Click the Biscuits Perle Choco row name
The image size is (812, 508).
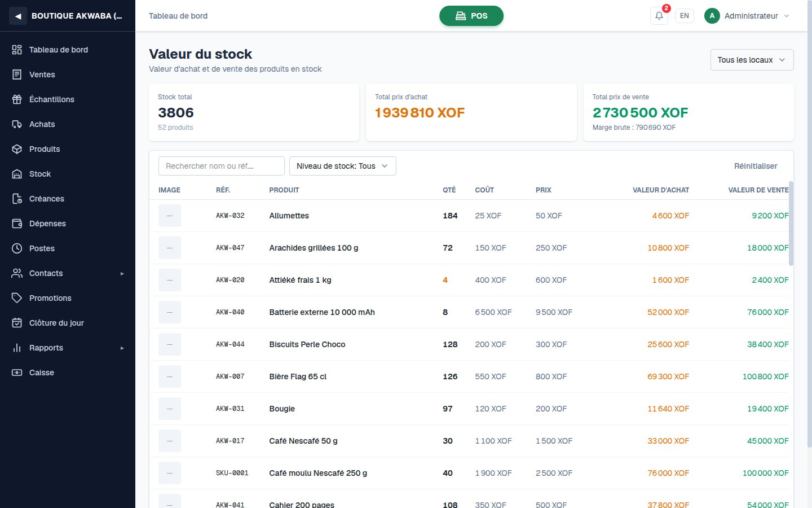(x=307, y=344)
